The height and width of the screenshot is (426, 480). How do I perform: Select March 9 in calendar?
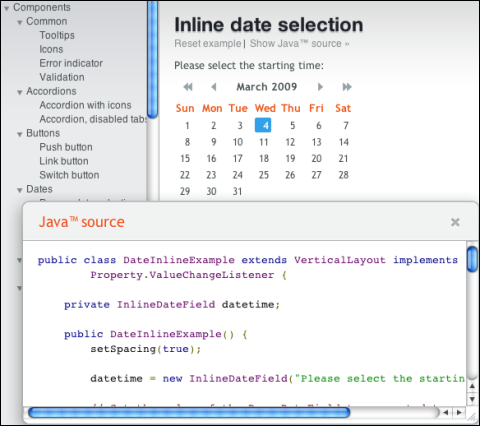[214, 142]
